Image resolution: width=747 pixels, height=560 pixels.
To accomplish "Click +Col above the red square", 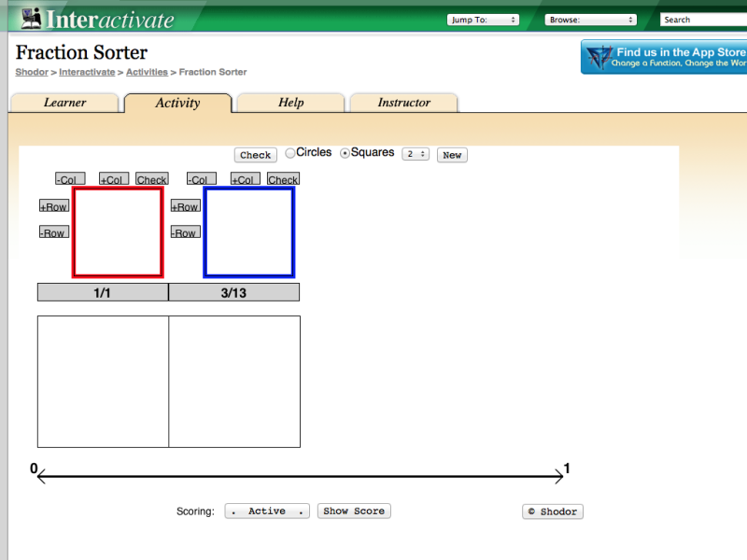I will [112, 179].
